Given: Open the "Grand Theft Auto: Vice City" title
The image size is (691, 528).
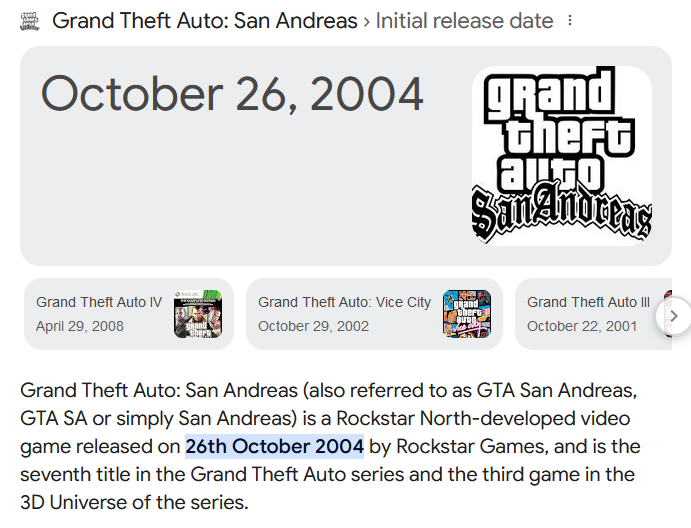Looking at the screenshot, I should coord(344,302).
